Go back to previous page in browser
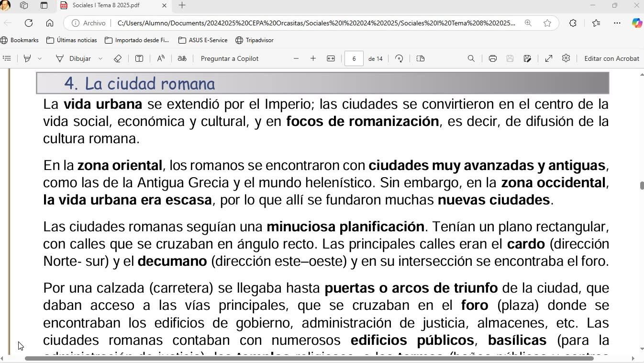The height and width of the screenshot is (363, 644). click(x=8, y=23)
